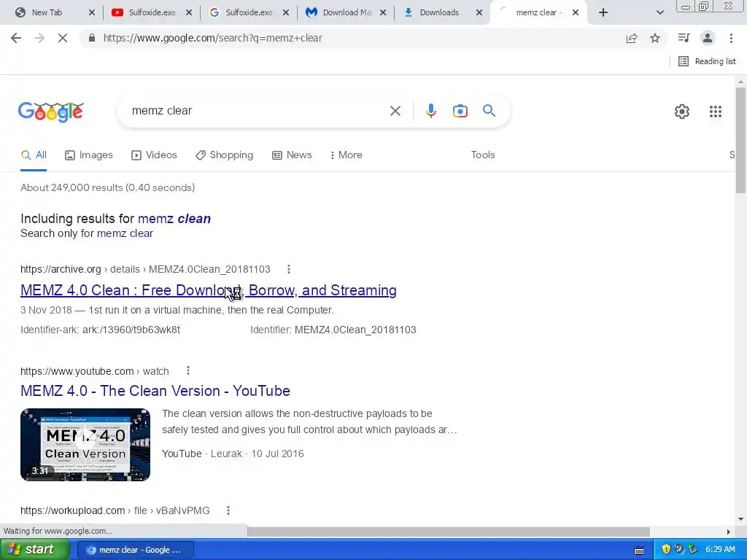Image resolution: width=747 pixels, height=560 pixels.
Task: Select the Videos search filter
Action: click(155, 155)
